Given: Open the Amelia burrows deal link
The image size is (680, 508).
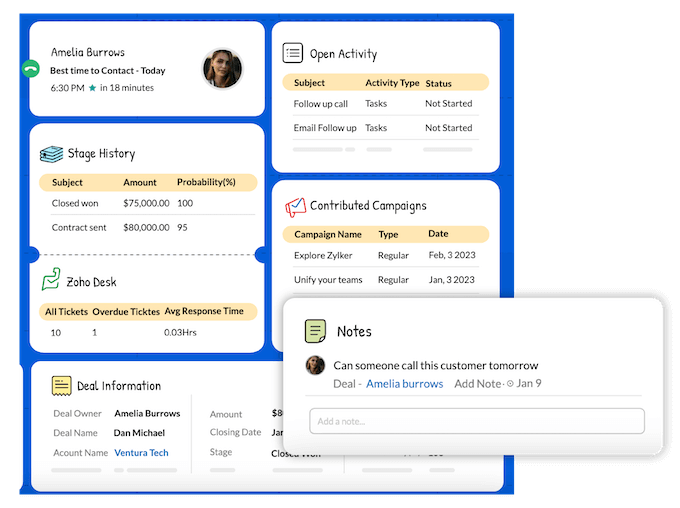Looking at the screenshot, I should 404,384.
